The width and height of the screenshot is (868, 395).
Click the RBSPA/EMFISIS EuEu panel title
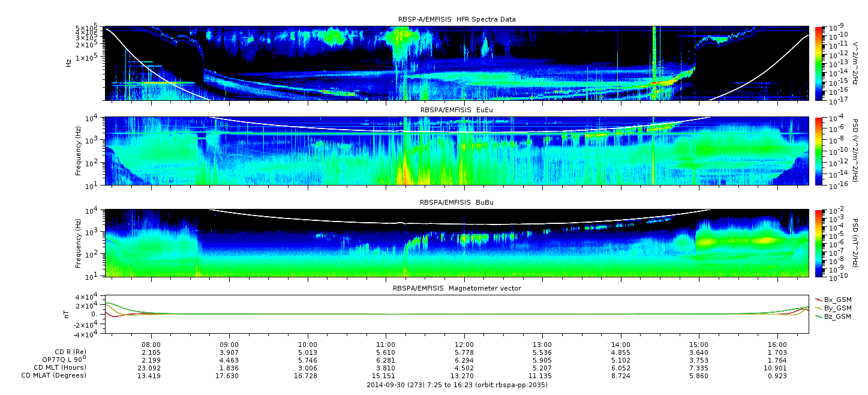pos(456,110)
